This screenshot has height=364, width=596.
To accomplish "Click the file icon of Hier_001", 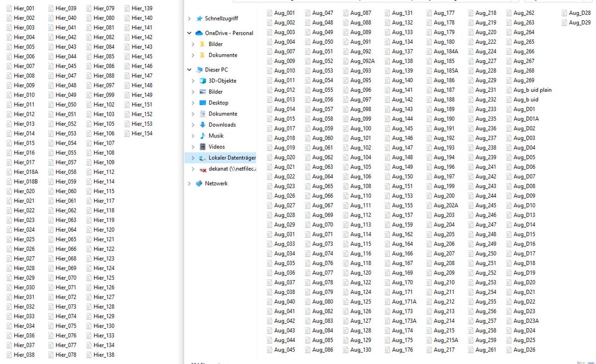I will click(9, 8).
